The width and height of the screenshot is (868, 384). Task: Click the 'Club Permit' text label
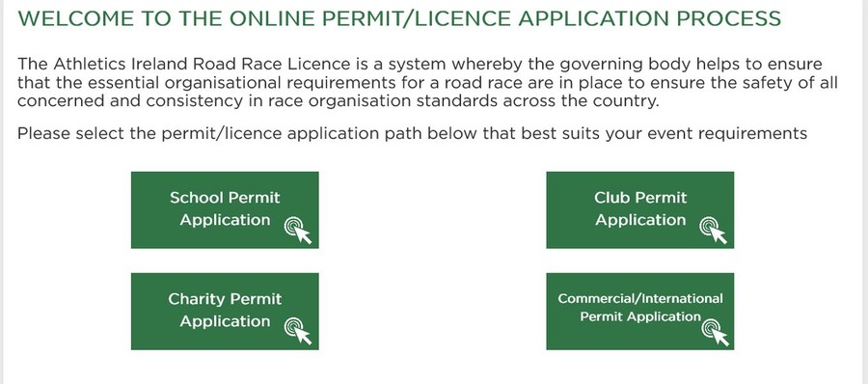[640, 198]
